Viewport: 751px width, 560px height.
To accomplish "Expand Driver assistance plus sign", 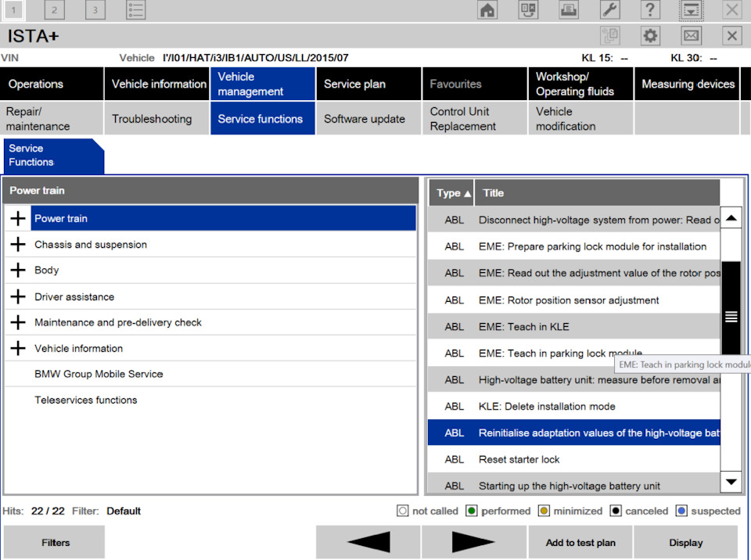I will tap(18, 296).
